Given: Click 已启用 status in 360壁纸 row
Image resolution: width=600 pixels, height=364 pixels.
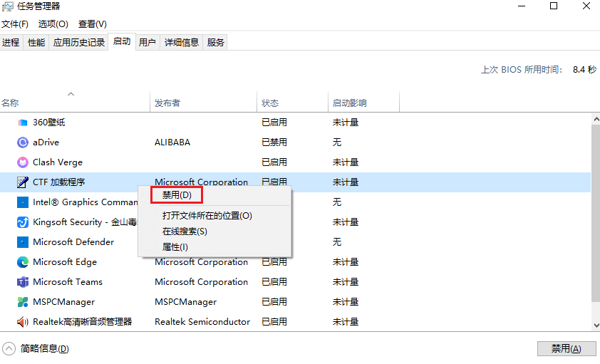Looking at the screenshot, I should 274,123.
